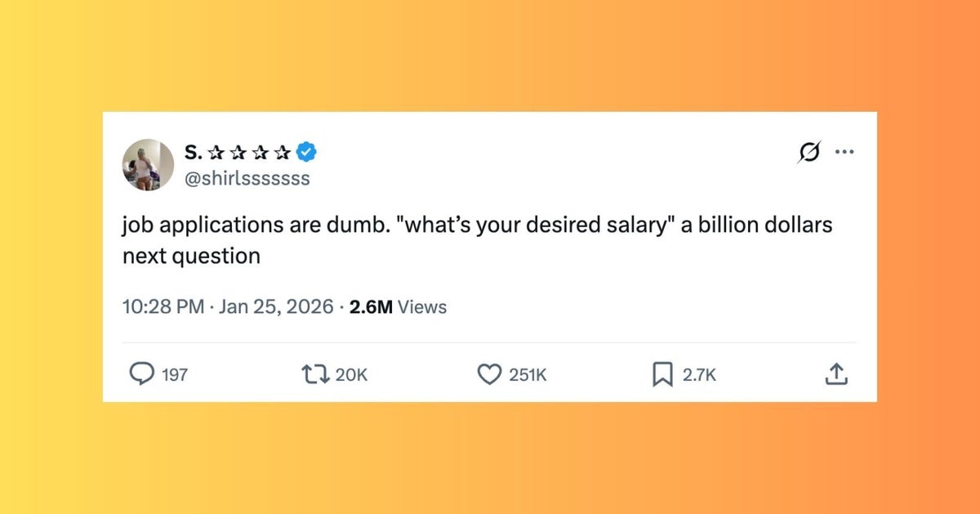This screenshot has height=514, width=980.
Task: Visit the @shirlssssss profile via the handle
Action: [247, 178]
